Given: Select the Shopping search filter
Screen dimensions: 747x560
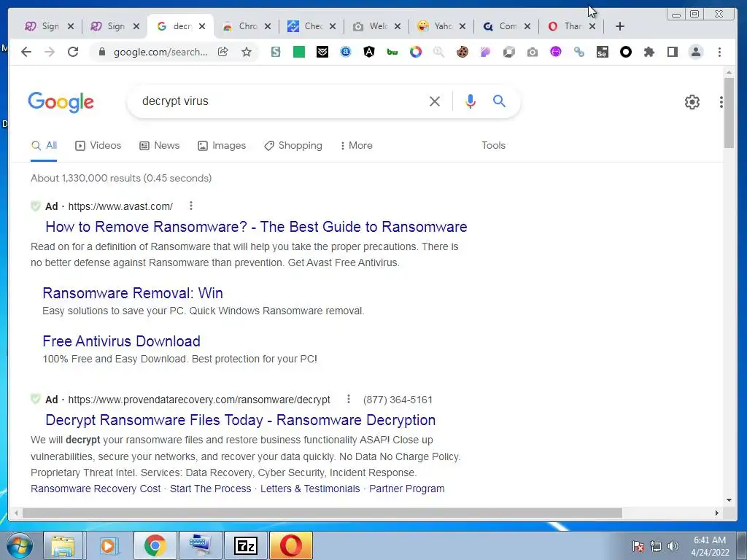Looking at the screenshot, I should tap(293, 146).
